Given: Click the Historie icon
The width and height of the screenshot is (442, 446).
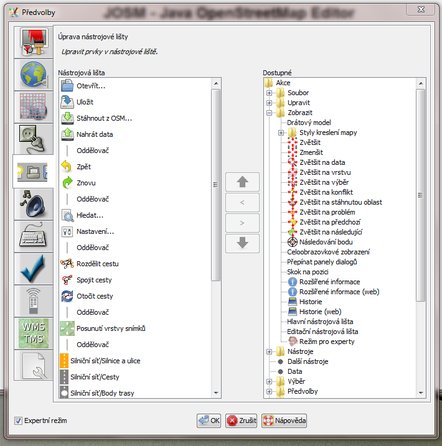Looking at the screenshot, I should coord(292,302).
